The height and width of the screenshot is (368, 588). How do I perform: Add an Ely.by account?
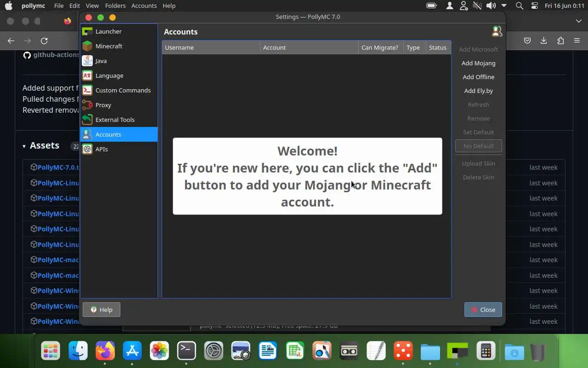478,91
